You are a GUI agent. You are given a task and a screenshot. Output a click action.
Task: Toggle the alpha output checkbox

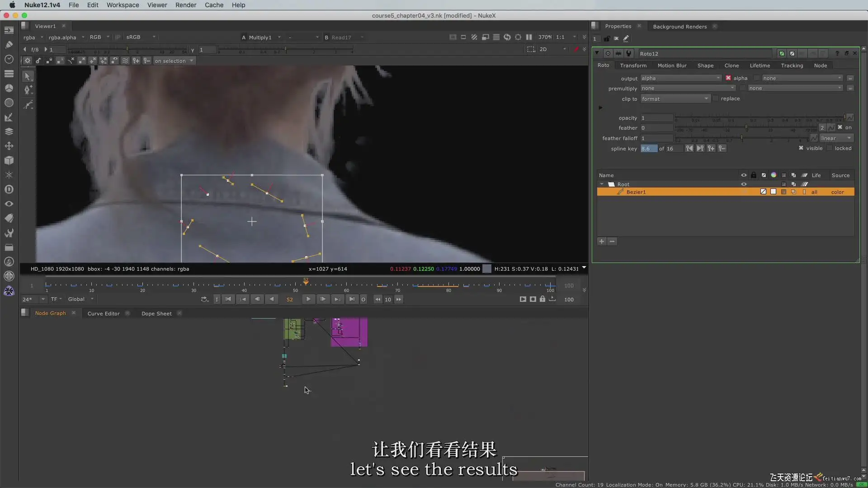(x=728, y=78)
